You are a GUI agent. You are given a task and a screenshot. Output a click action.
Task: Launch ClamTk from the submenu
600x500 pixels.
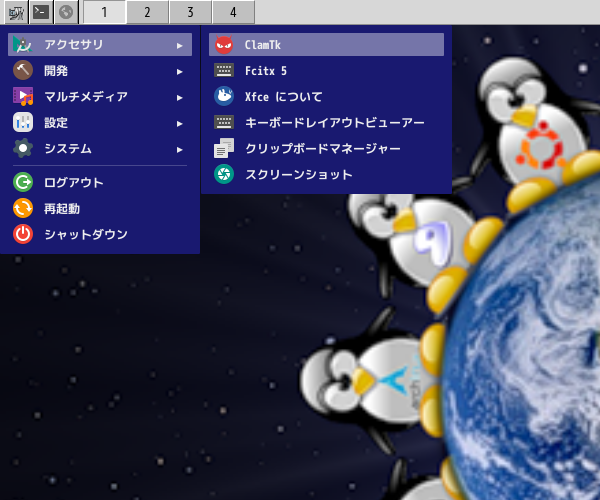point(326,44)
